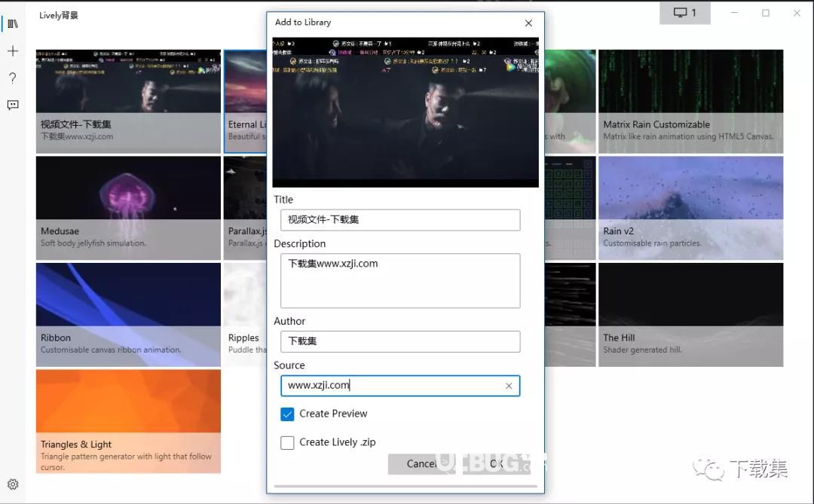Image resolution: width=814 pixels, height=504 pixels.
Task: Select the Ribbon wallpaper thumbnail
Action: 128,315
